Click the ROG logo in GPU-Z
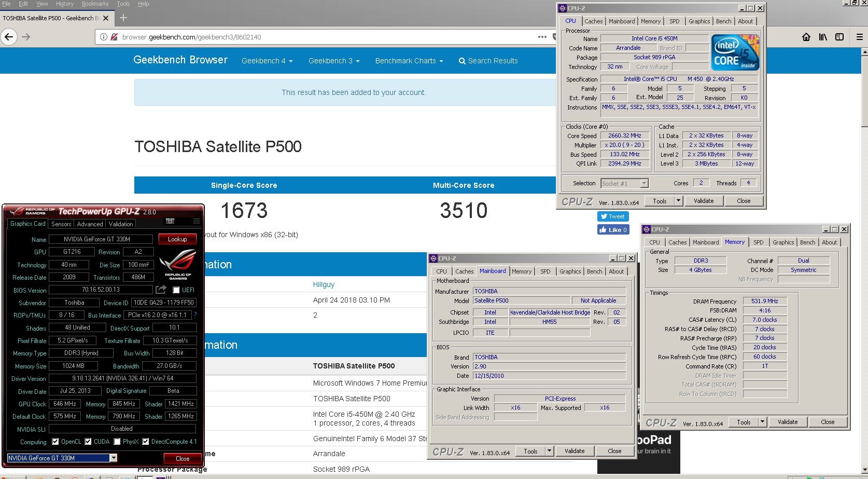Viewport: 868px width, 479px height. coord(178,264)
